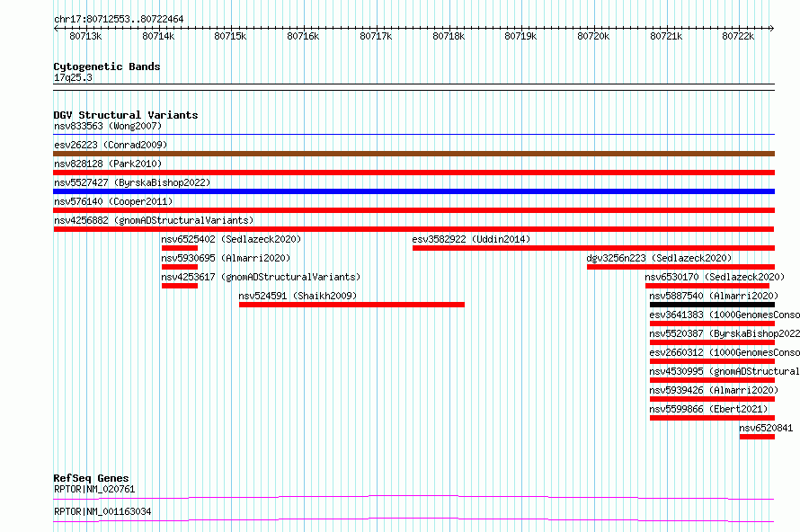Viewport: 800px width, 532px height.
Task: Open nsv5527427 (ByrskaBishop2022) label
Action: 132,182
